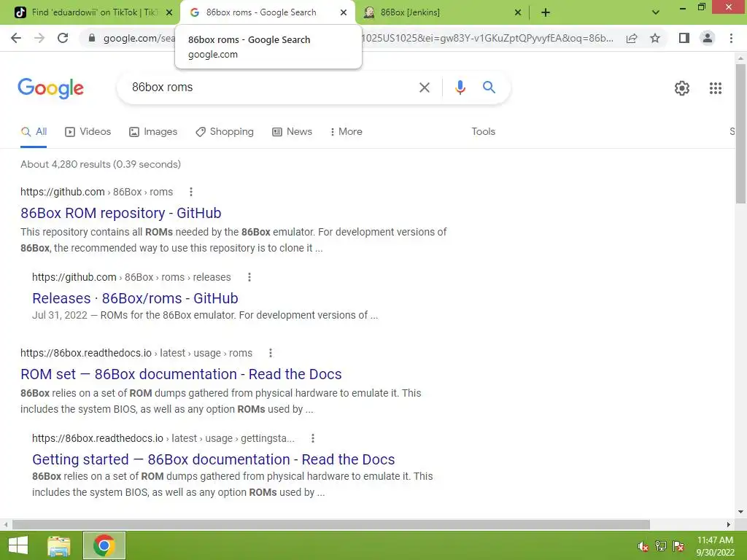Click Chrome icon on the taskbar
747x560 pixels.
pos(104,545)
